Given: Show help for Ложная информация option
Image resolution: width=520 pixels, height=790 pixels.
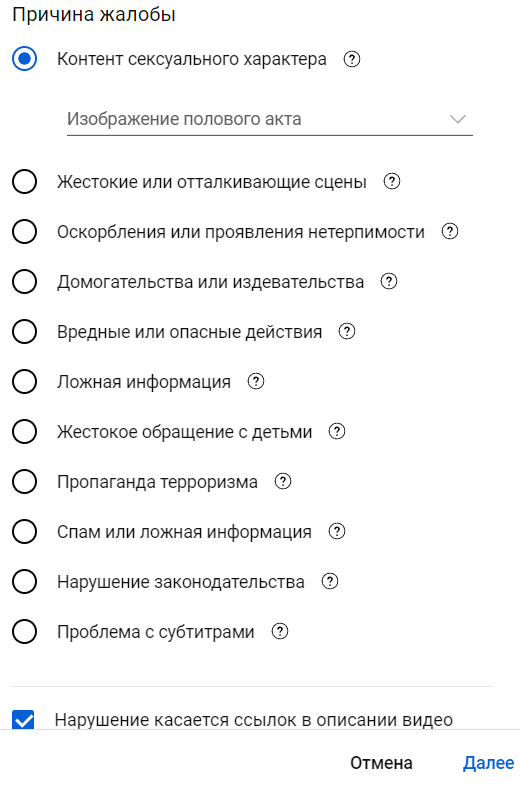Looking at the screenshot, I should point(255,381).
